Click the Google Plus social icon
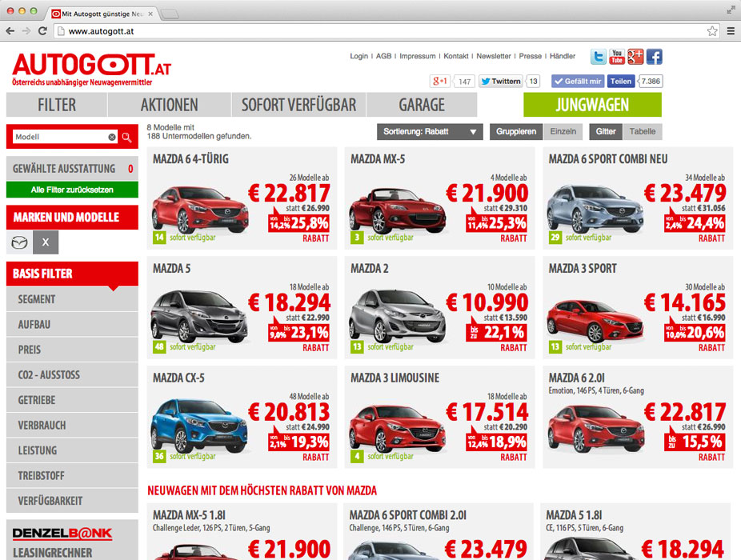This screenshot has width=741, height=560. tap(635, 57)
